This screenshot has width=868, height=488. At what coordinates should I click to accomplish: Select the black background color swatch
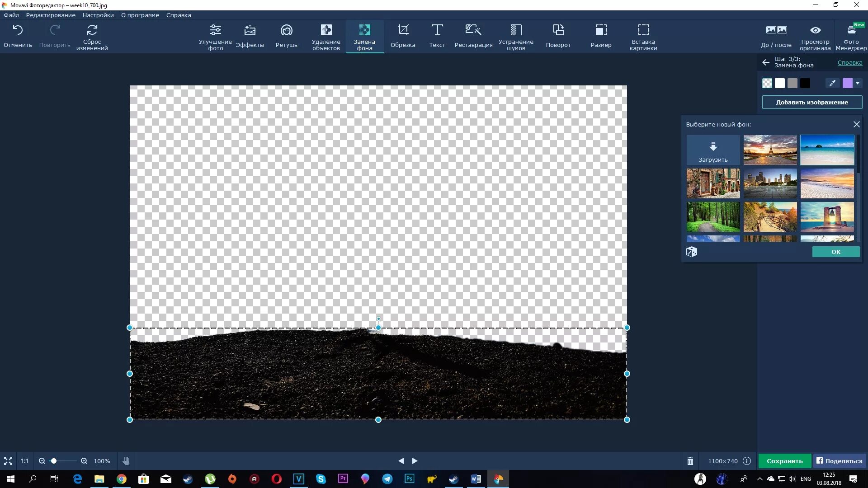coord(805,83)
